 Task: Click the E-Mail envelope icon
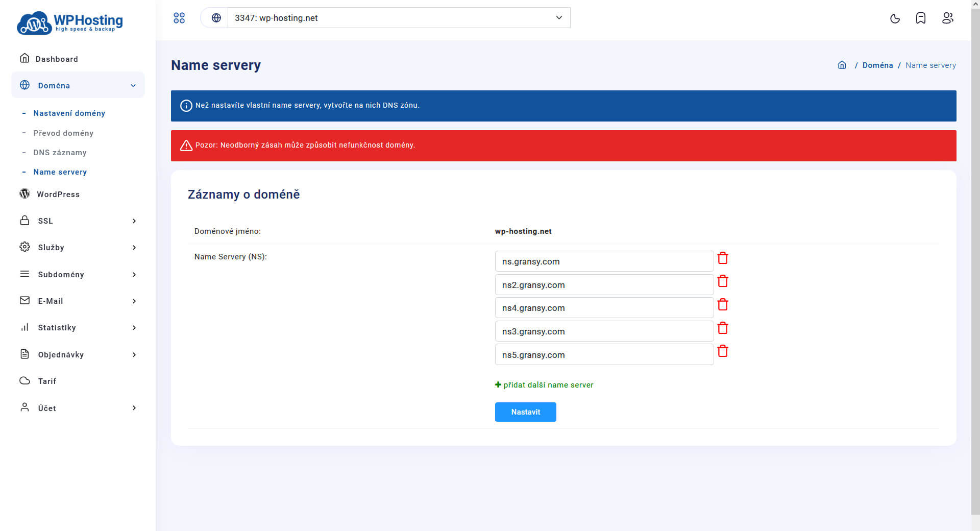click(x=24, y=300)
